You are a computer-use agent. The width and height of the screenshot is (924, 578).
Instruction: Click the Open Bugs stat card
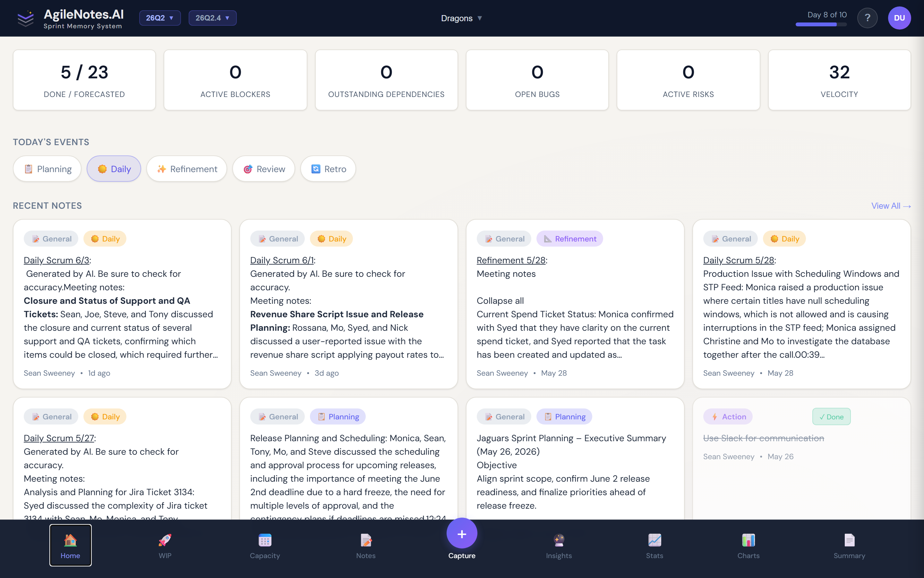(537, 80)
